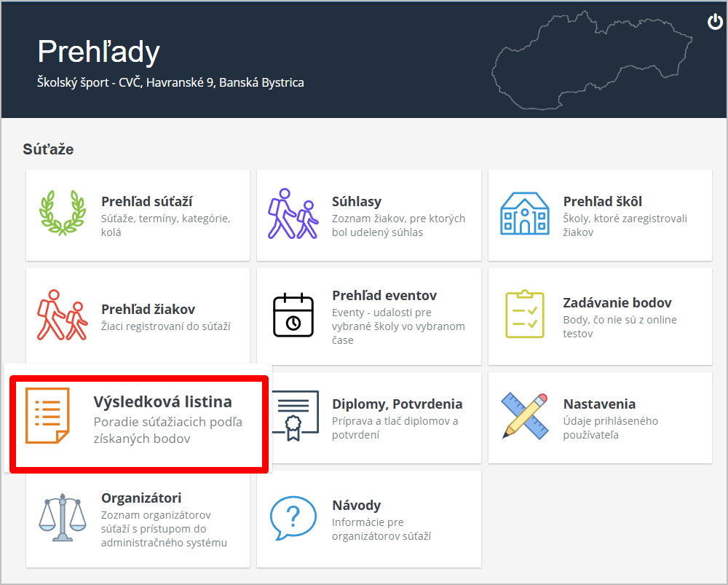Click text 'Zoznam žiakov, pre ktorých bol udelený súhlas'
The width and height of the screenshot is (728, 585).
[398, 225]
